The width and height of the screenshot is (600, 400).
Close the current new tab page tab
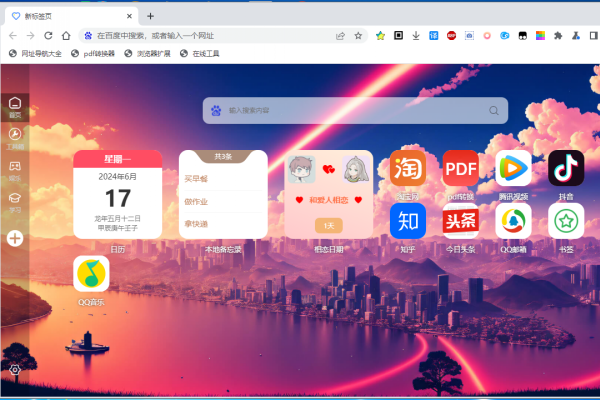pos(129,16)
